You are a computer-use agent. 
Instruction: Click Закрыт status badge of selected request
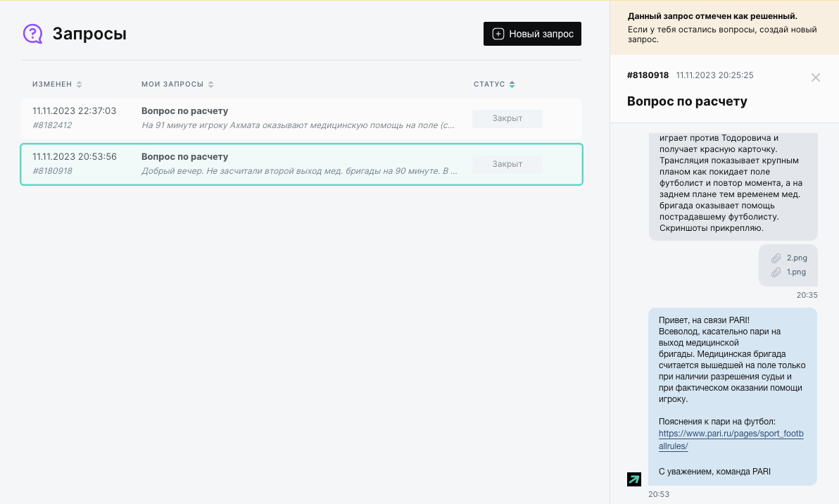click(x=507, y=164)
